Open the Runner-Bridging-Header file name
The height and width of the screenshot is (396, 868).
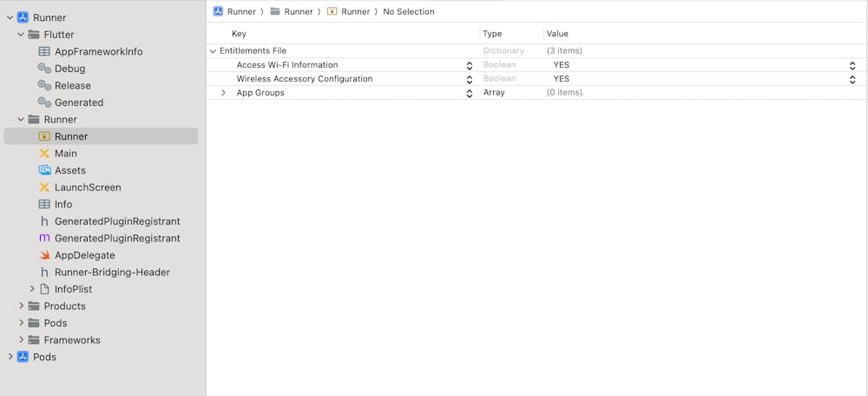(x=112, y=272)
